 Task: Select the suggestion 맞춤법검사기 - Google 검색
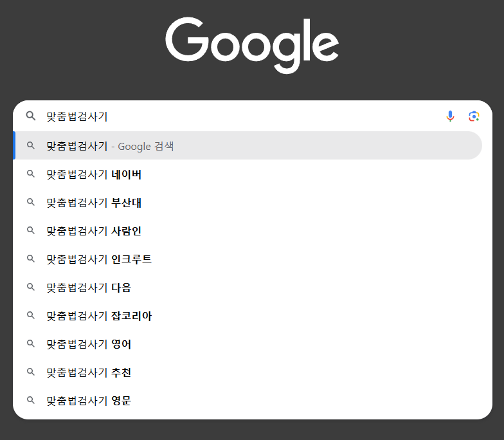[248, 145]
